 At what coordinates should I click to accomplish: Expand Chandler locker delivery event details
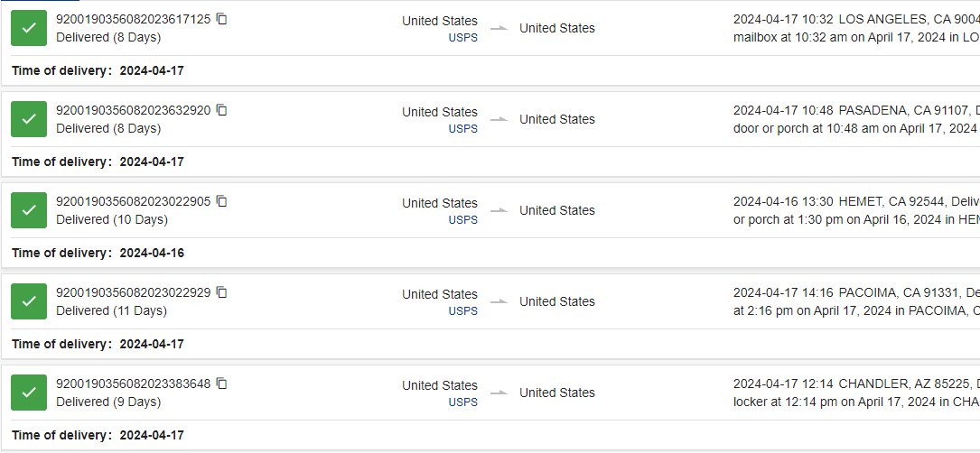[x=856, y=393]
